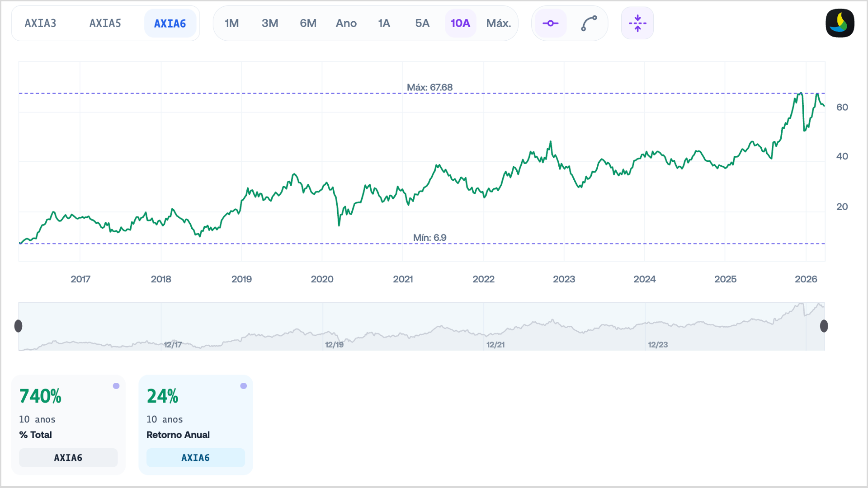Click the app logo in corner

point(840,23)
